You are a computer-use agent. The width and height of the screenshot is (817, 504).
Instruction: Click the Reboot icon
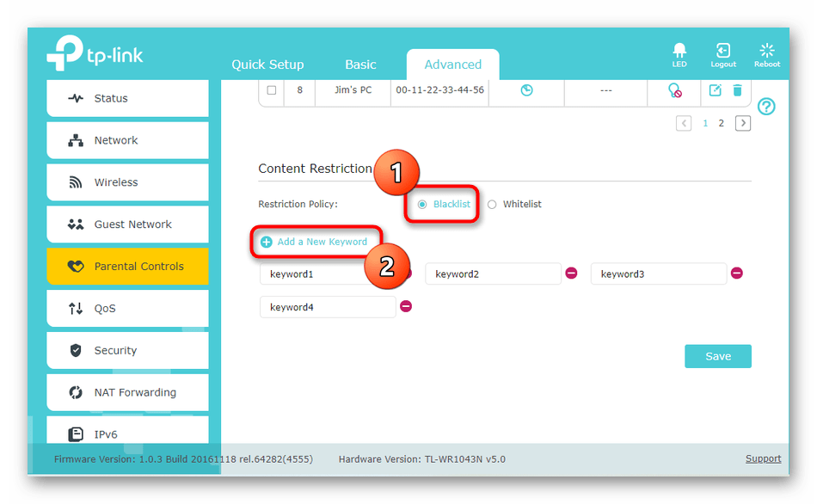tap(767, 52)
